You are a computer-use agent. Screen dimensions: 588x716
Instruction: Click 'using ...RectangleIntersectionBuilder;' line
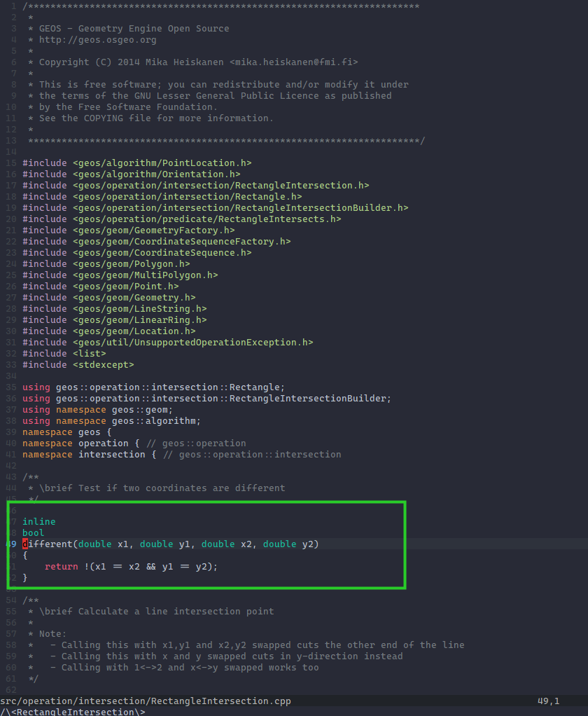pyautogui.click(x=206, y=398)
